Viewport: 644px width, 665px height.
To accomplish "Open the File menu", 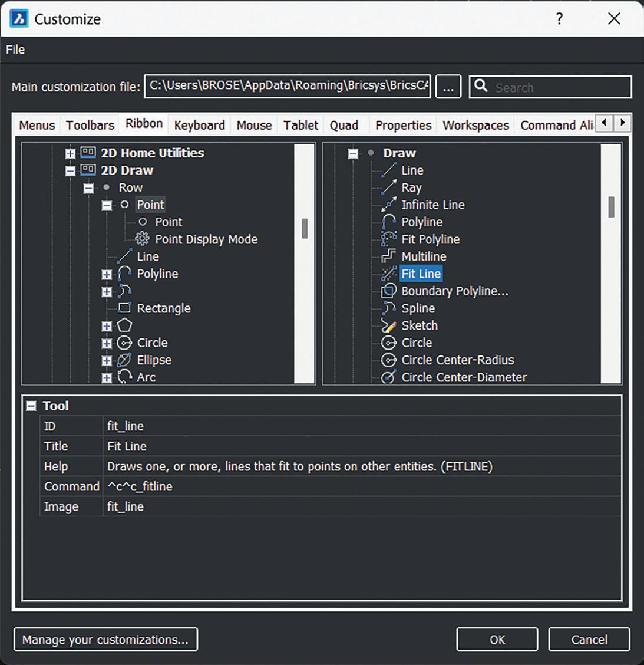I will [15, 50].
